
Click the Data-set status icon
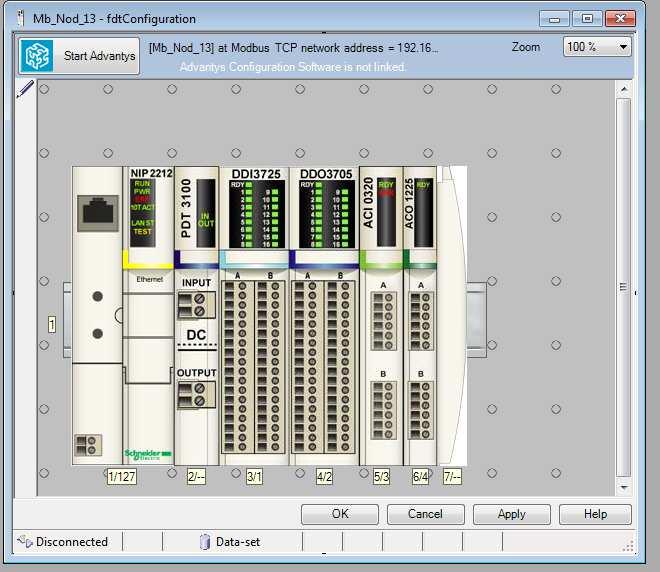pos(205,542)
